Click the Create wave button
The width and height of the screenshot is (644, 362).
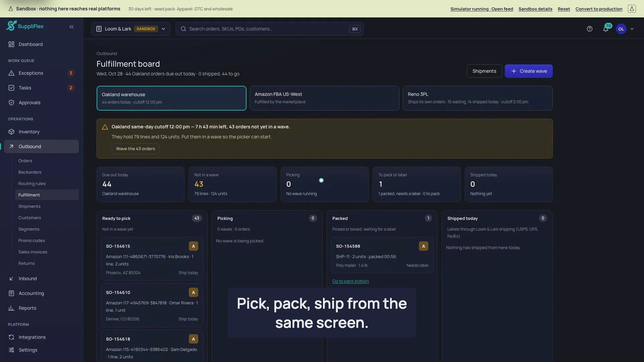[529, 71]
